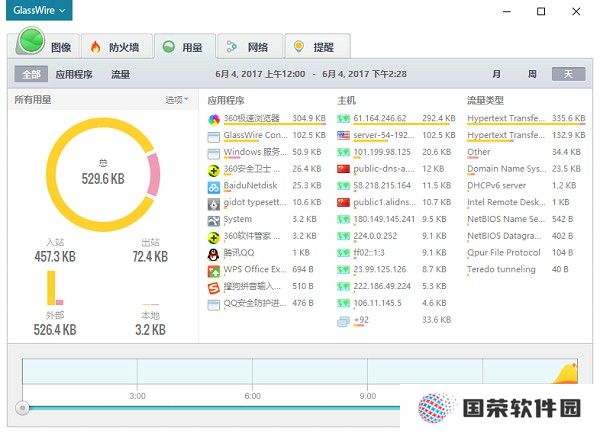Screen dimensions: 600x434
Task: Click flag icon for host 224.0.0.252
Action: click(x=343, y=236)
